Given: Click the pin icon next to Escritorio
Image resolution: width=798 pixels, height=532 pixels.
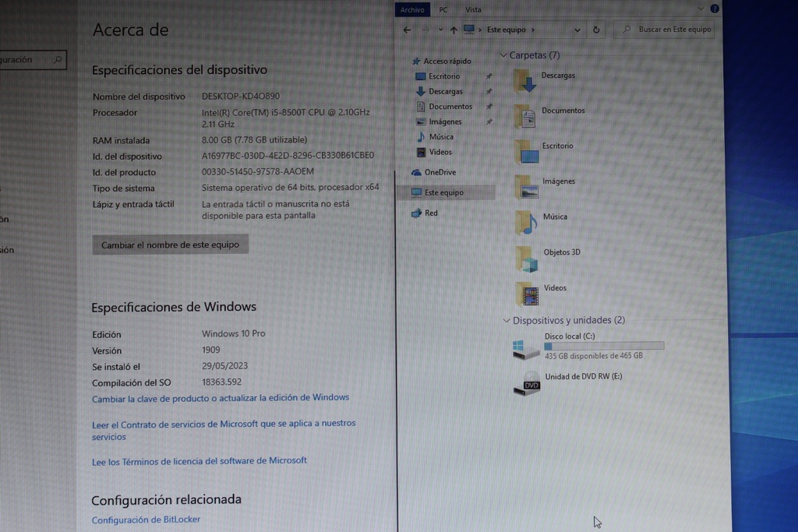Looking at the screenshot, I should click(489, 76).
